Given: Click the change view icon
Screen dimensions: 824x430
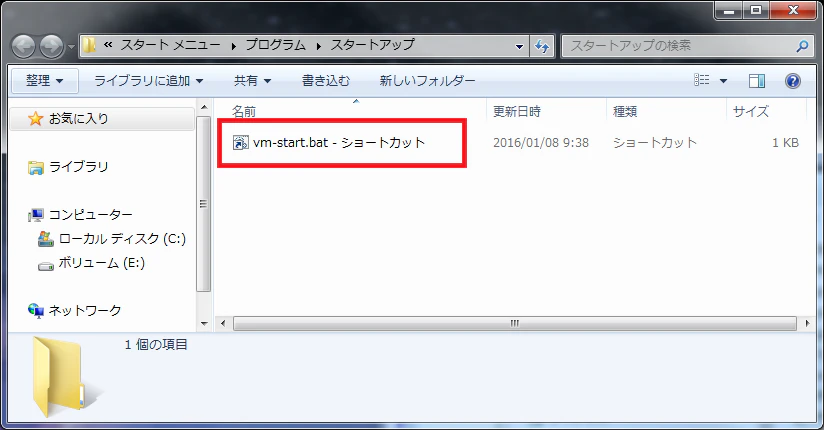Looking at the screenshot, I should point(702,80).
